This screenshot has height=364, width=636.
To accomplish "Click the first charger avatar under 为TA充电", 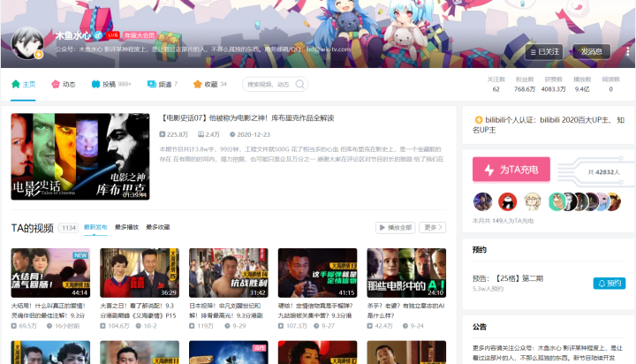I will [x=483, y=201].
